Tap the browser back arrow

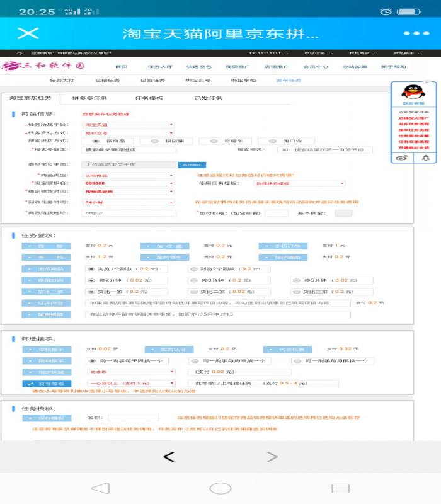(x=168, y=456)
